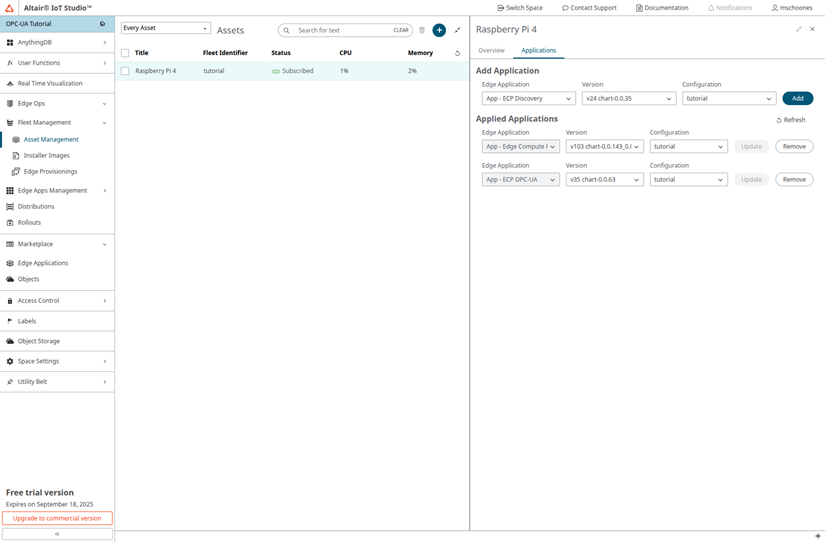Click the Add button for the new application
This screenshot has height=542, width=825.
(798, 99)
